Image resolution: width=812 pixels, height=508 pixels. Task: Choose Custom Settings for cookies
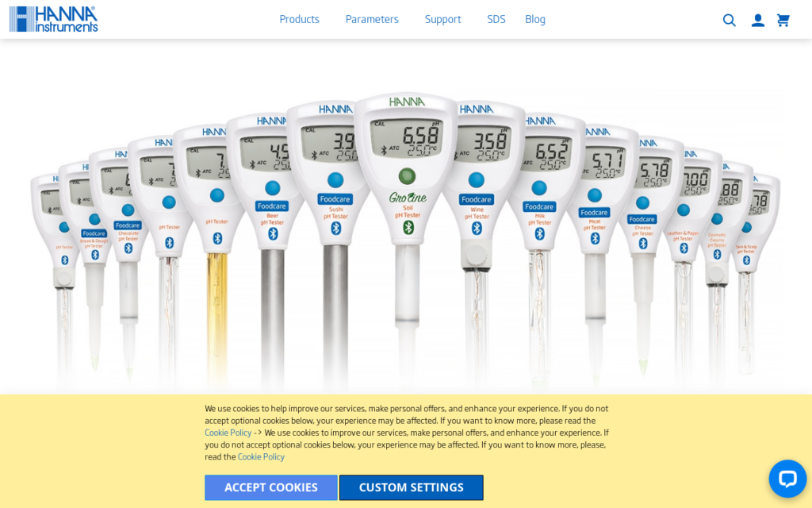coord(411,487)
